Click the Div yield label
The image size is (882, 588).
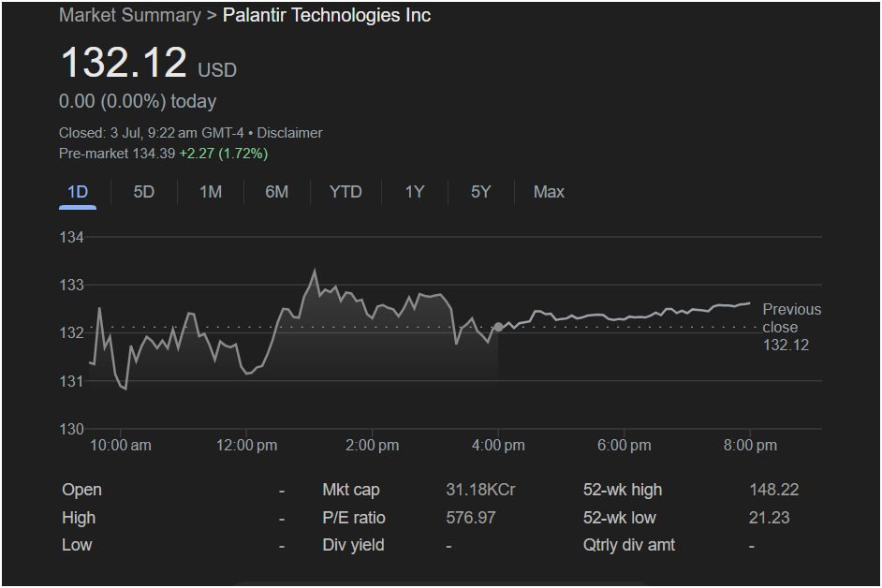(353, 545)
